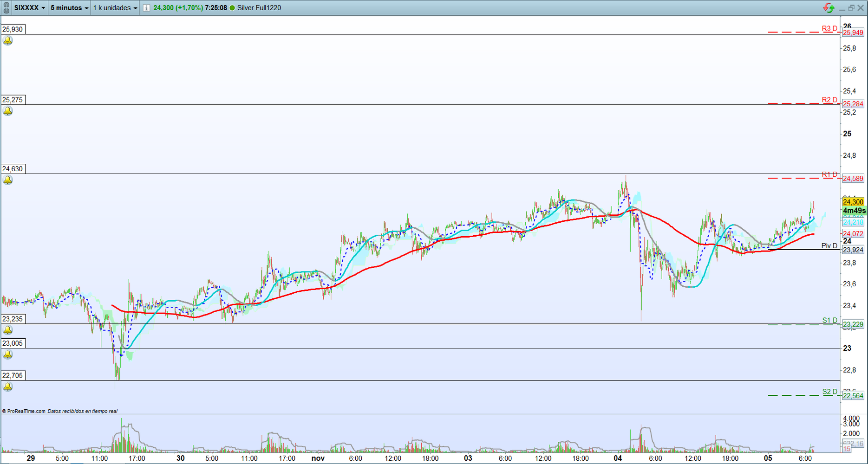Click the S2 D support label
Screen dimensions: 868x464
(x=829, y=392)
